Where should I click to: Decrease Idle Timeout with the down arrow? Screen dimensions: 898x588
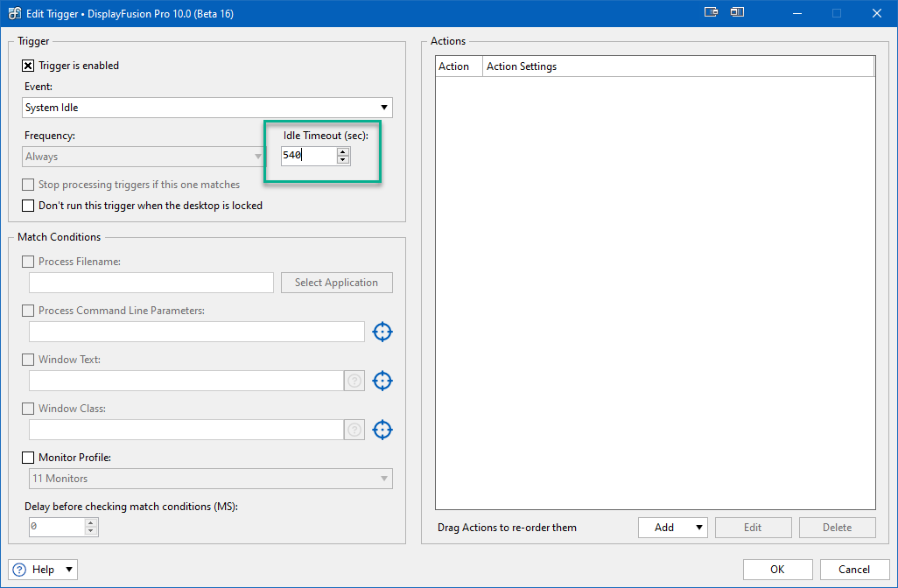pyautogui.click(x=343, y=160)
